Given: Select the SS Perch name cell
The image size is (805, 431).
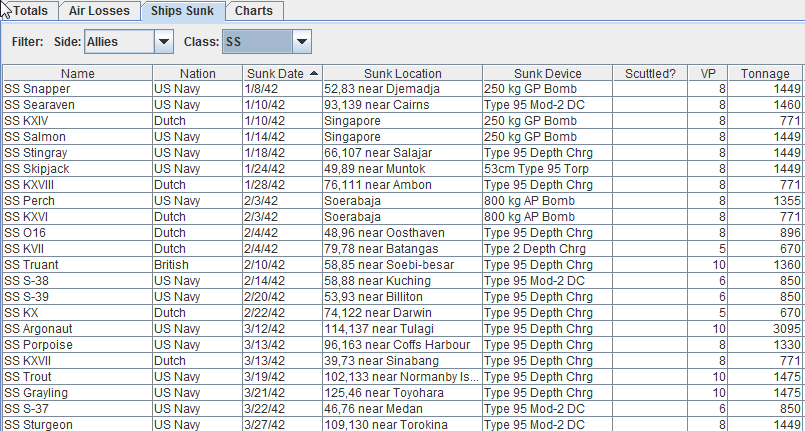Looking at the screenshot, I should (x=78, y=201).
